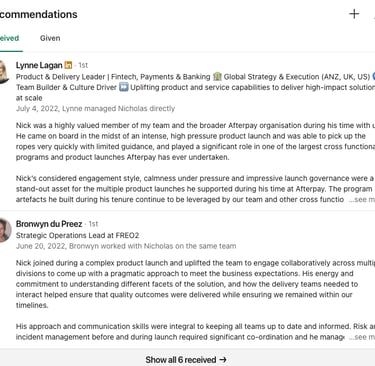
Task: Click the bank emoji in Lynne's headline
Action: (x=217, y=77)
